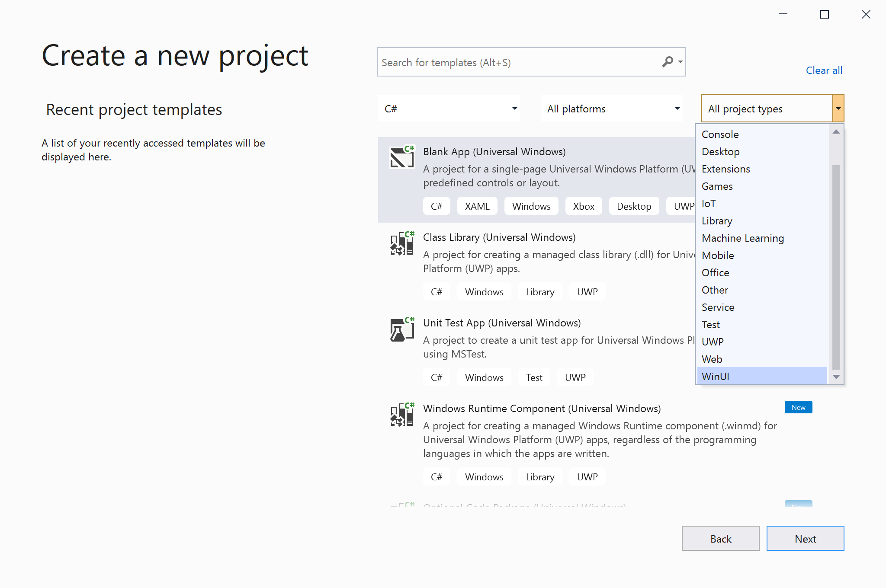Select Unit Test App (Universal Windows) template

(x=536, y=351)
